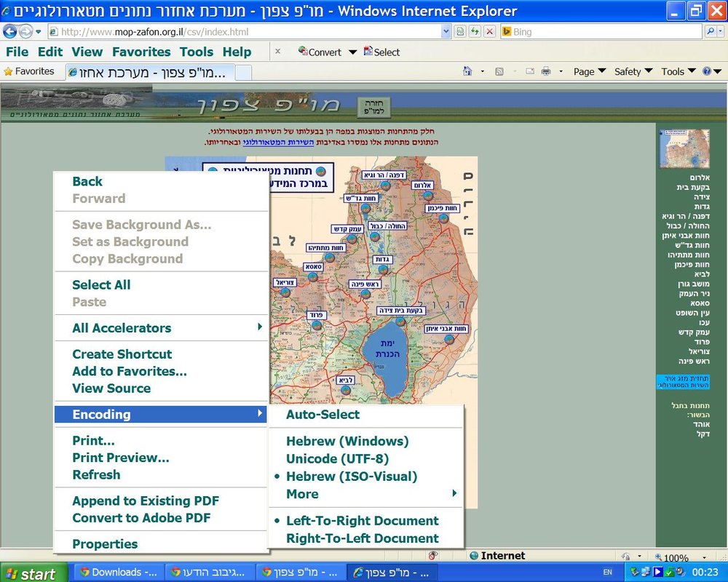
Task: Open the בקעת בית צידה sidebar station link
Action: coord(693,192)
